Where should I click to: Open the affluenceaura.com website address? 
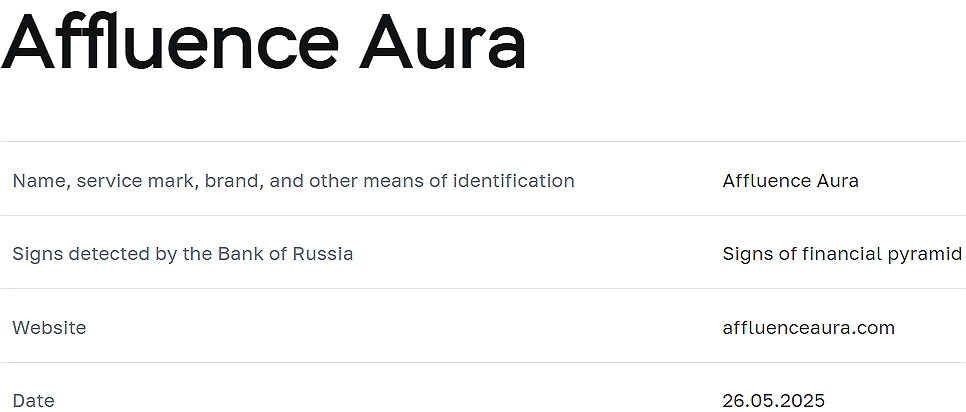pos(808,328)
